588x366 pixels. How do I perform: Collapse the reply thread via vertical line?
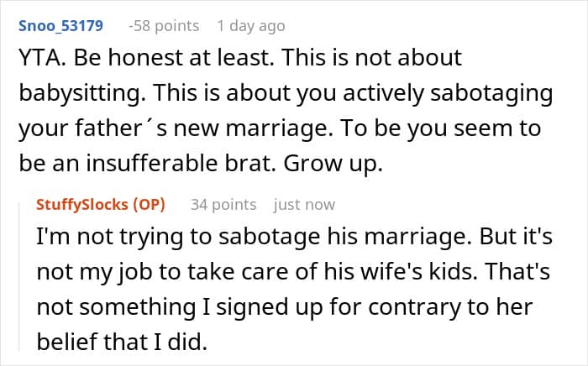[x=20, y=276]
